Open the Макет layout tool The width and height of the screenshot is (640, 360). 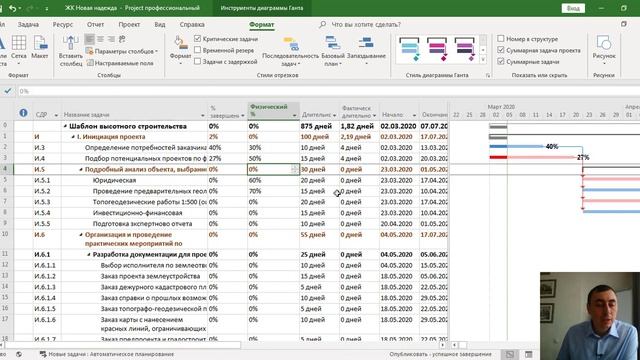click(x=40, y=47)
